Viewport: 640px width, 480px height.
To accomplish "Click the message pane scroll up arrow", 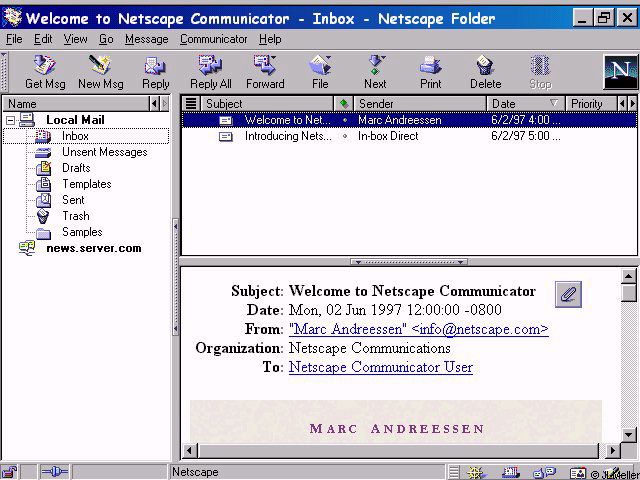I will click(629, 276).
